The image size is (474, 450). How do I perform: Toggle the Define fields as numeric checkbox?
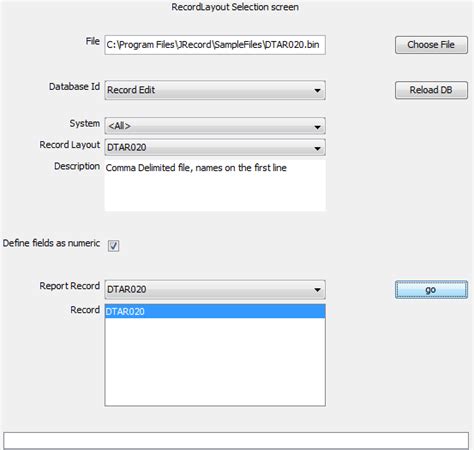113,246
